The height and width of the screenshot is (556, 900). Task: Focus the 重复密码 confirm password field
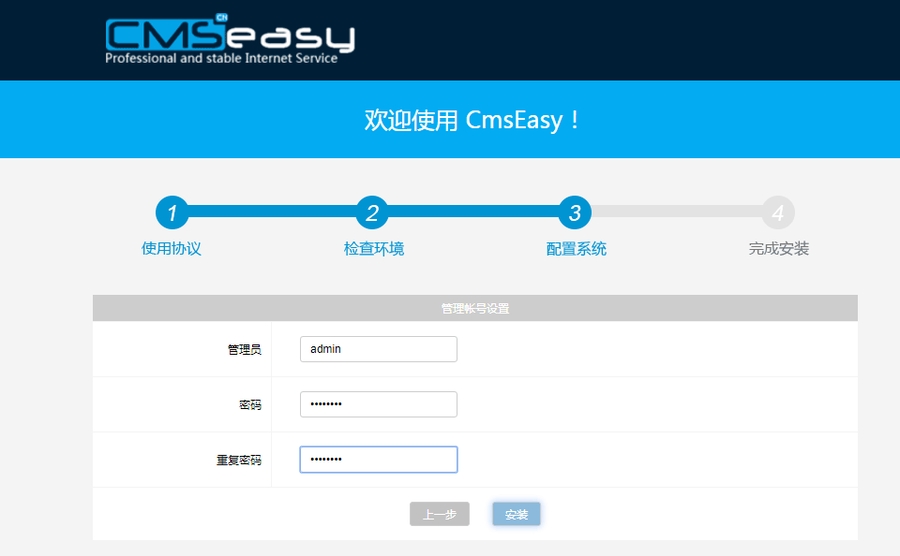tap(378, 459)
